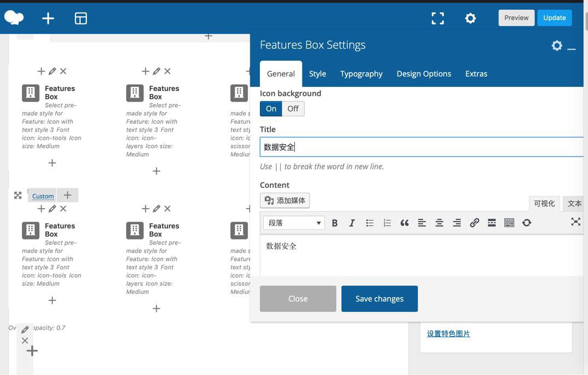Turn Icon background Off
The width and height of the screenshot is (588, 375).
[293, 109]
